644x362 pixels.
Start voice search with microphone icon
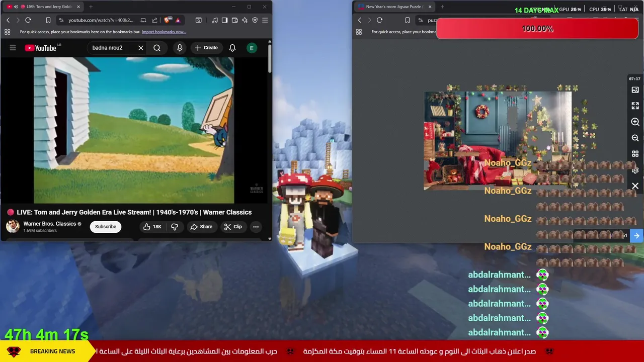pos(180,48)
